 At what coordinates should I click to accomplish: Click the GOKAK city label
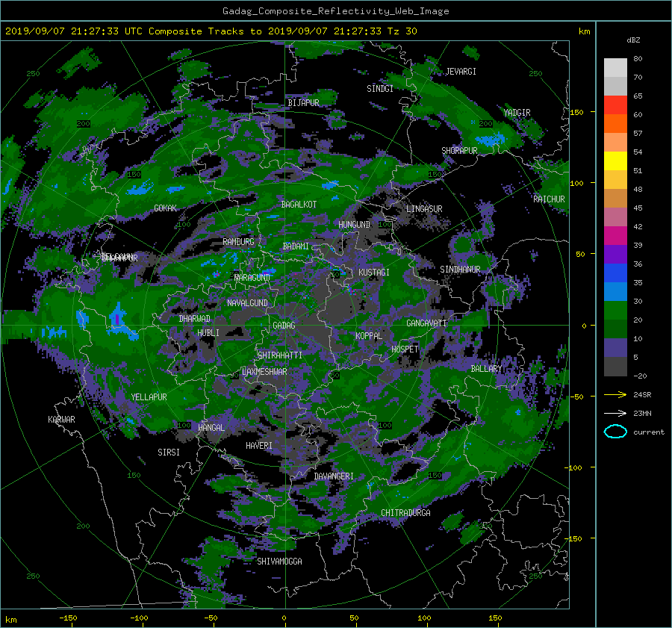tap(165, 208)
